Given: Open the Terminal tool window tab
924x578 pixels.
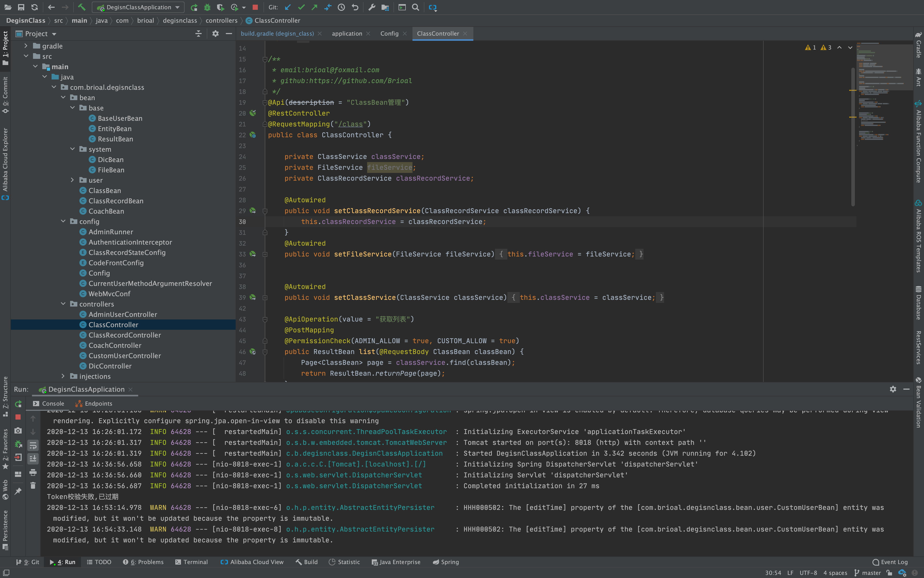Looking at the screenshot, I should tap(191, 562).
